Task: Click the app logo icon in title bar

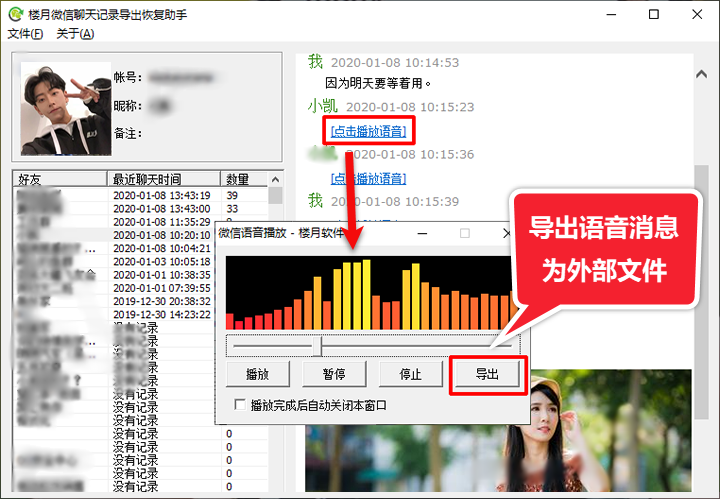Action: [15, 14]
